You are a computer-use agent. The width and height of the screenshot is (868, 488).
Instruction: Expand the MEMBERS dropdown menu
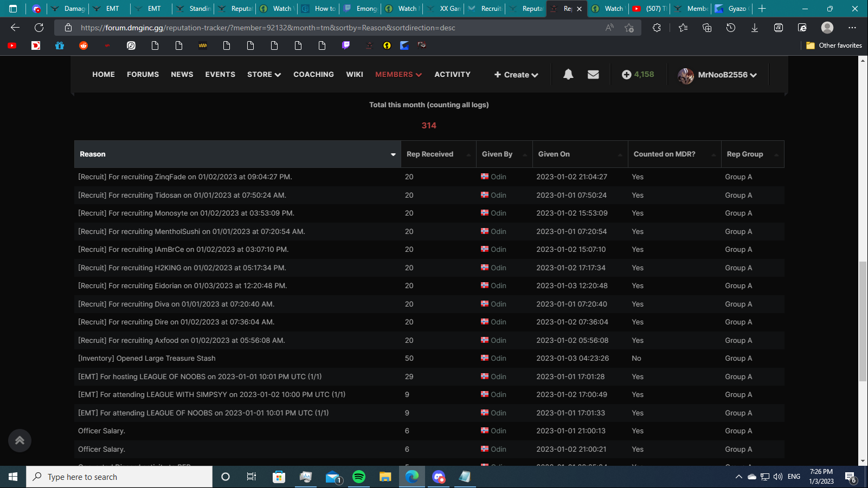click(398, 75)
